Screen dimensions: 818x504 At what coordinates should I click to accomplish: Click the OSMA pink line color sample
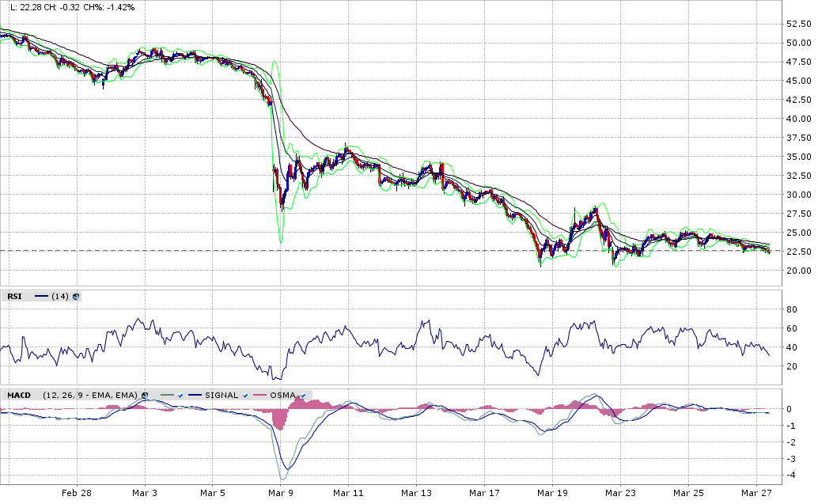coord(260,396)
